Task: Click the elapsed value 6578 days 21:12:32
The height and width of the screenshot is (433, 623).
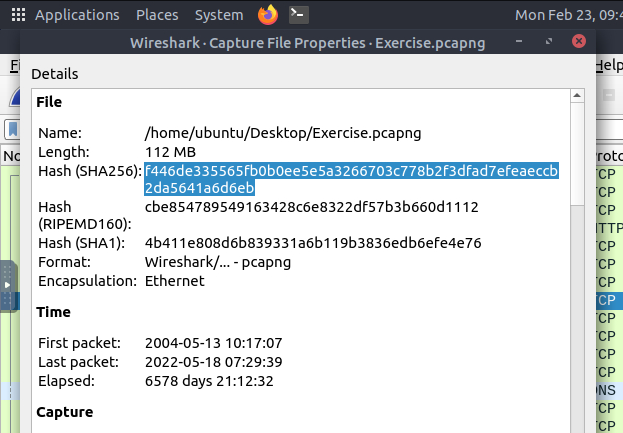Action: click(x=209, y=381)
